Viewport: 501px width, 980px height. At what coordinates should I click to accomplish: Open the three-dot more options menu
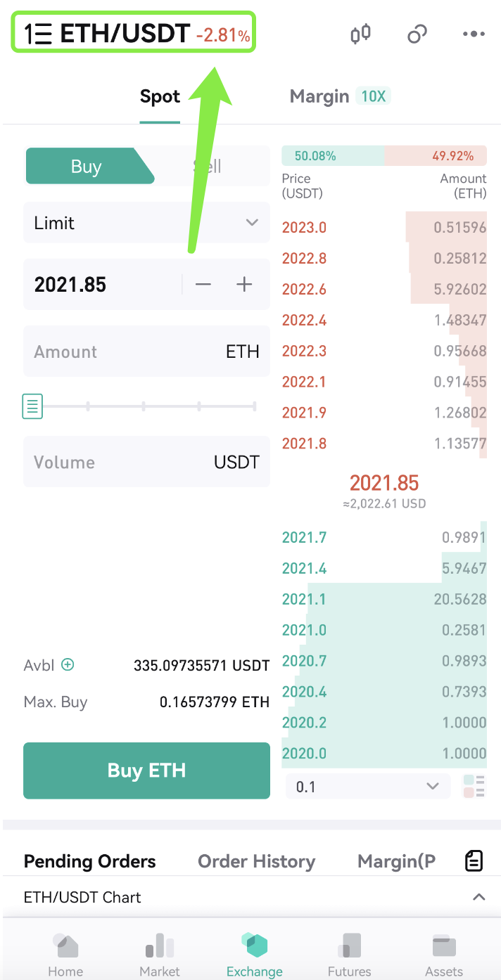(474, 34)
